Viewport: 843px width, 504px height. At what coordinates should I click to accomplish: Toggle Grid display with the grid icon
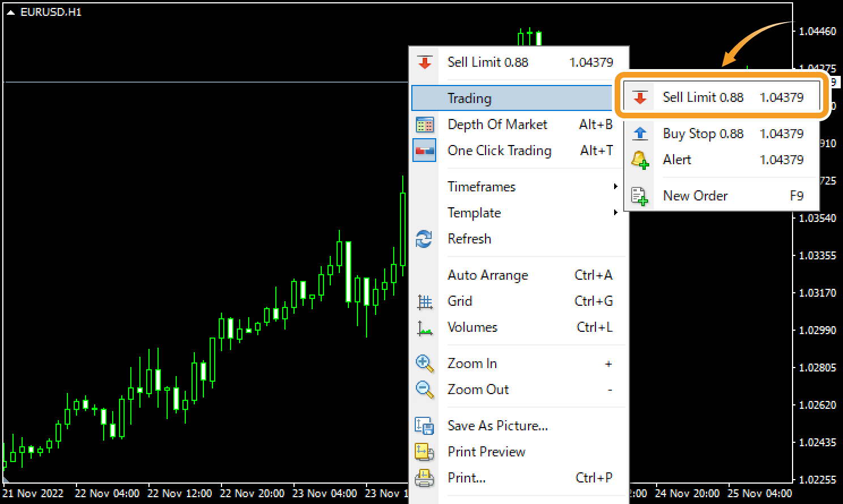(424, 301)
